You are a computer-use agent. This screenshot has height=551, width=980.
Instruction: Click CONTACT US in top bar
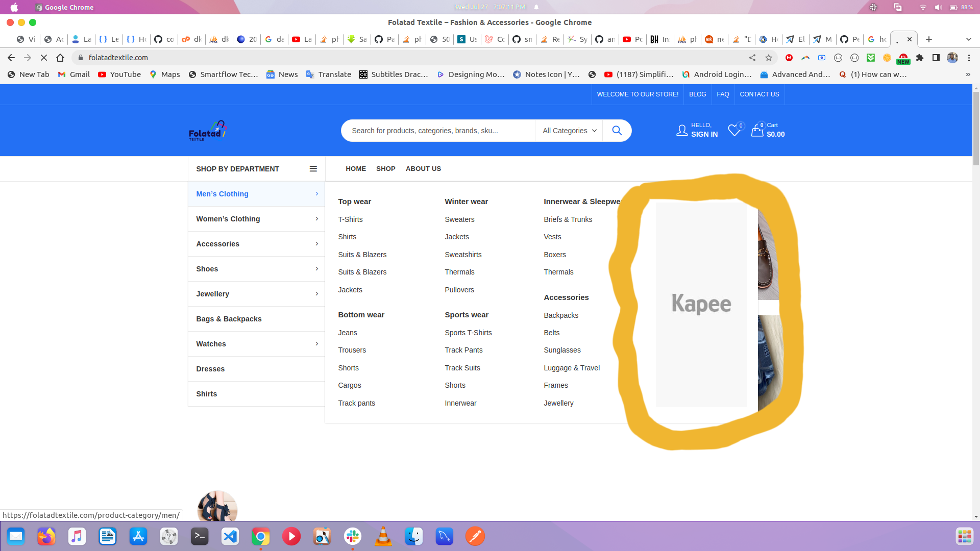click(759, 94)
